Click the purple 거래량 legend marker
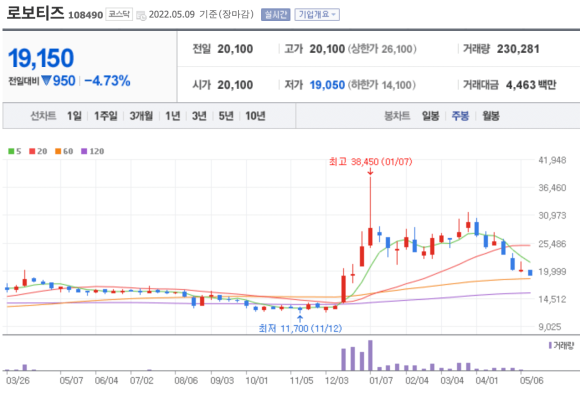 click(x=550, y=346)
